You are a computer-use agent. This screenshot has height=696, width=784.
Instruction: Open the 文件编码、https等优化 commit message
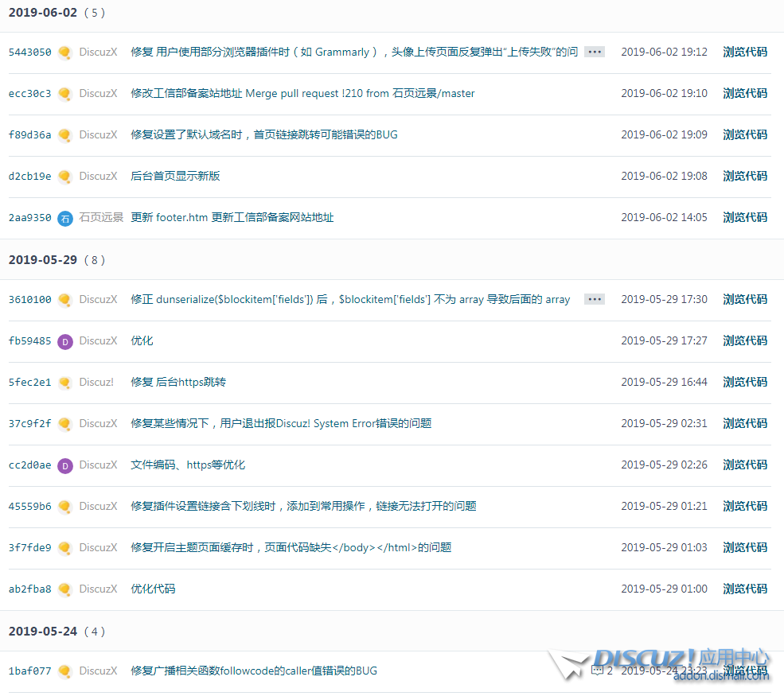coord(188,465)
